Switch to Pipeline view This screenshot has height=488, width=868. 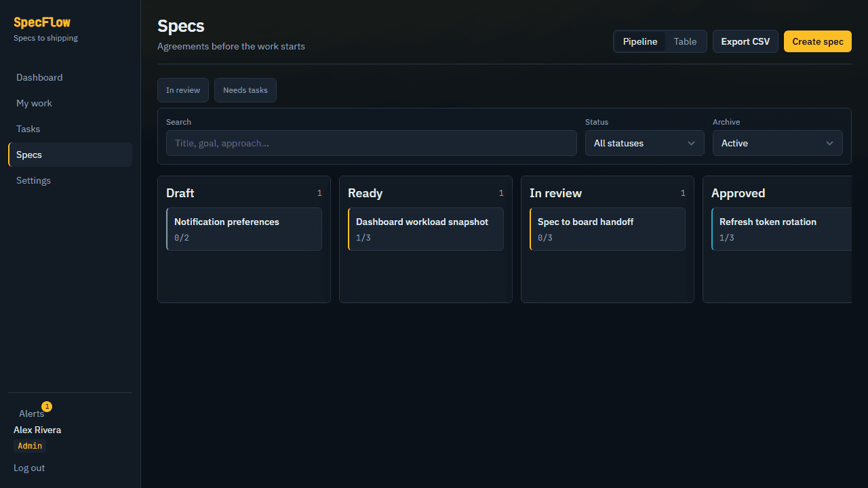[640, 41]
